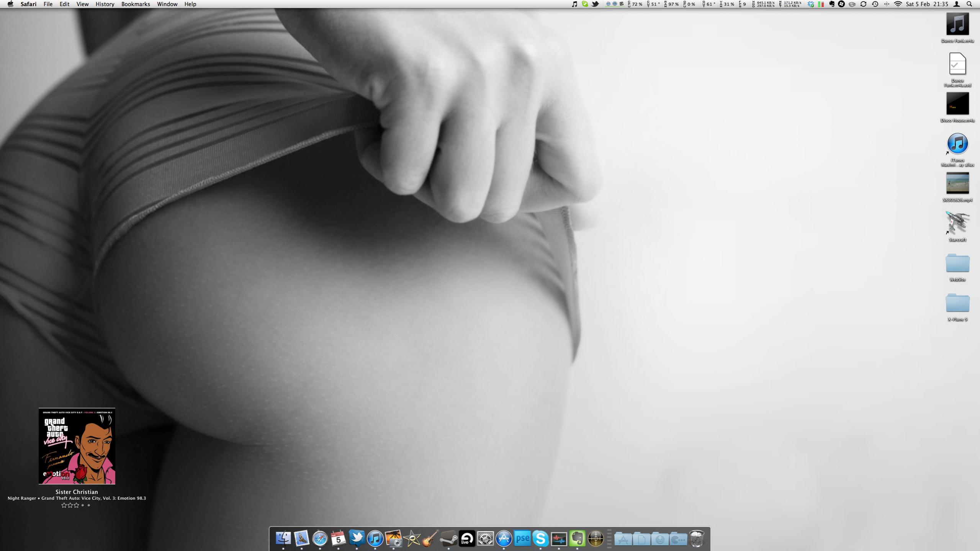
Task: Expand the Wi-Fi status menu
Action: tap(898, 4)
